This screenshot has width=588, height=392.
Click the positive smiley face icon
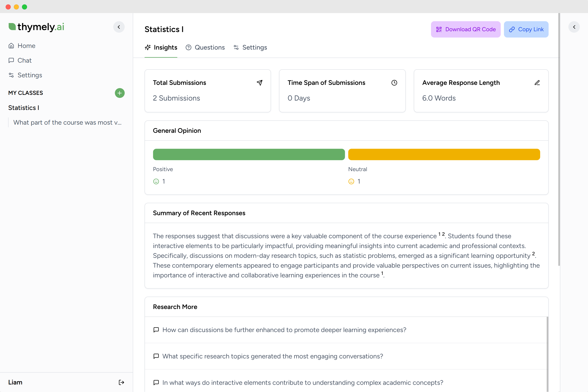[156, 182]
